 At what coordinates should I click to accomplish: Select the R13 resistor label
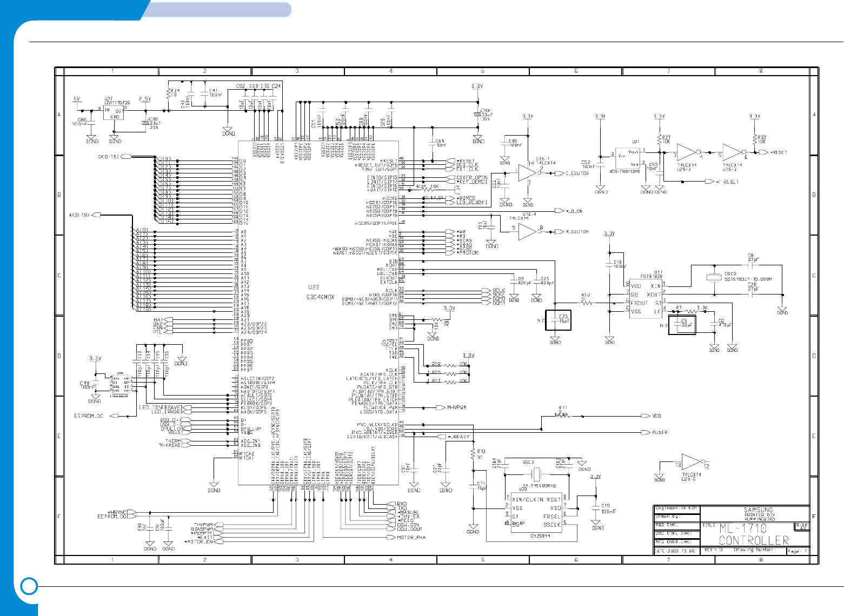[x=586, y=295]
